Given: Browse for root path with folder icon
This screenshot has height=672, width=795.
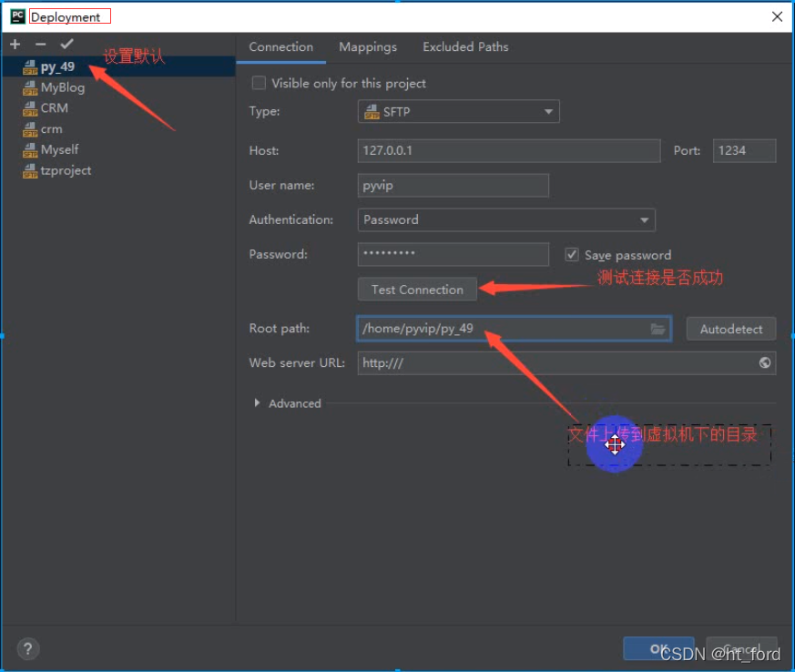Looking at the screenshot, I should tap(657, 329).
